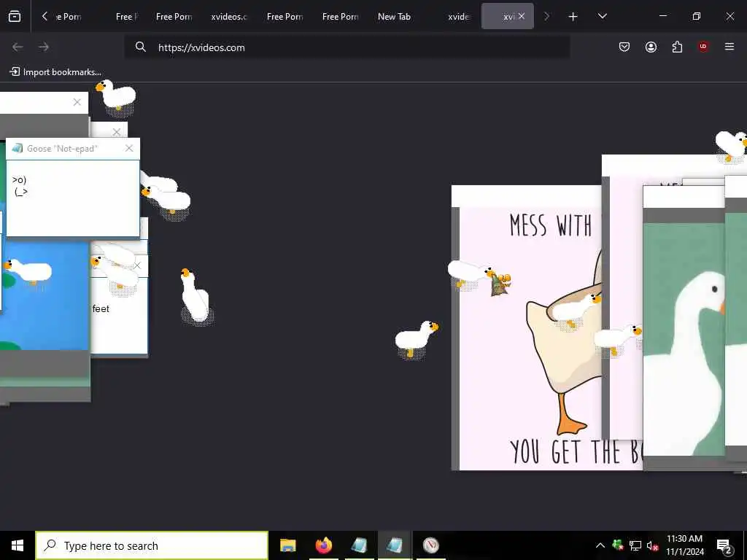Viewport: 747px width, 560px height.
Task: Open the network status tray icon
Action: 635,545
